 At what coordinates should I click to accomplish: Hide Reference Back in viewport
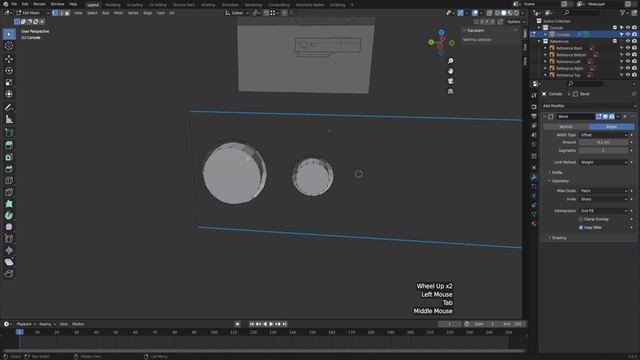pos(628,48)
